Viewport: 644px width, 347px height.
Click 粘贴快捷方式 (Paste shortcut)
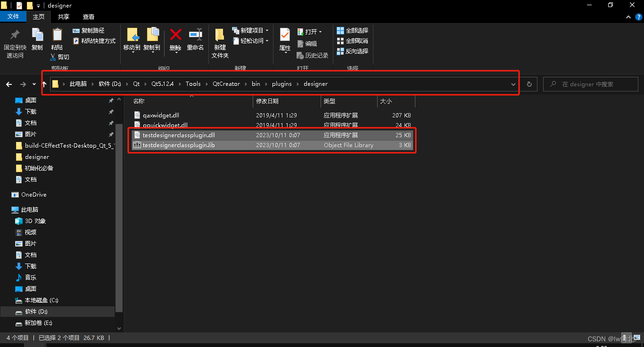tap(94, 41)
